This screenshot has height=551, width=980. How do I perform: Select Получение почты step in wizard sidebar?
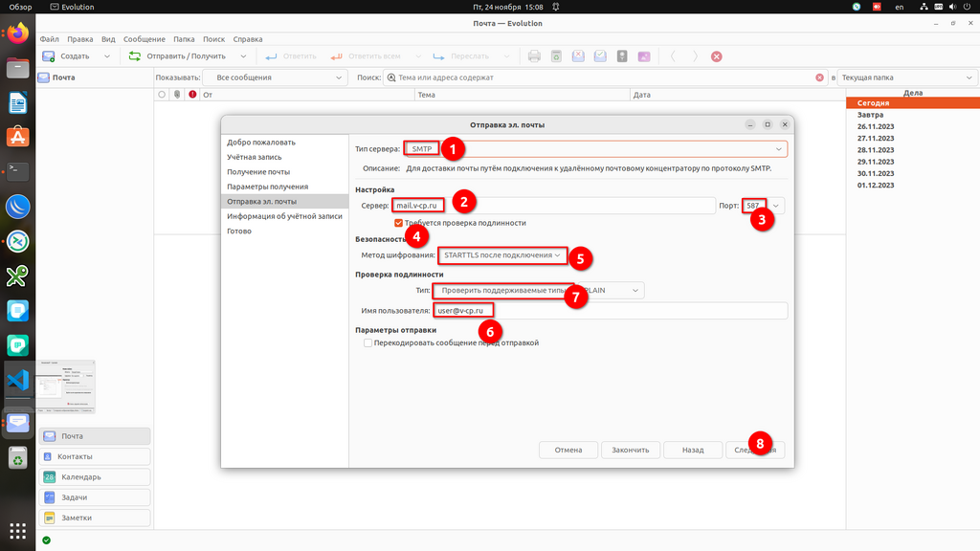[258, 172]
